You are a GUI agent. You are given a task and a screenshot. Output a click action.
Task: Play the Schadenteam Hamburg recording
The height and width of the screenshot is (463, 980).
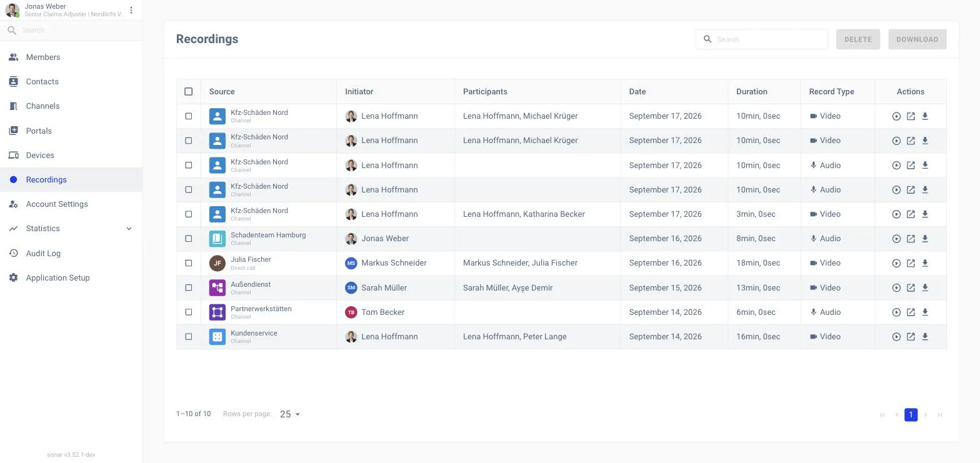click(896, 239)
